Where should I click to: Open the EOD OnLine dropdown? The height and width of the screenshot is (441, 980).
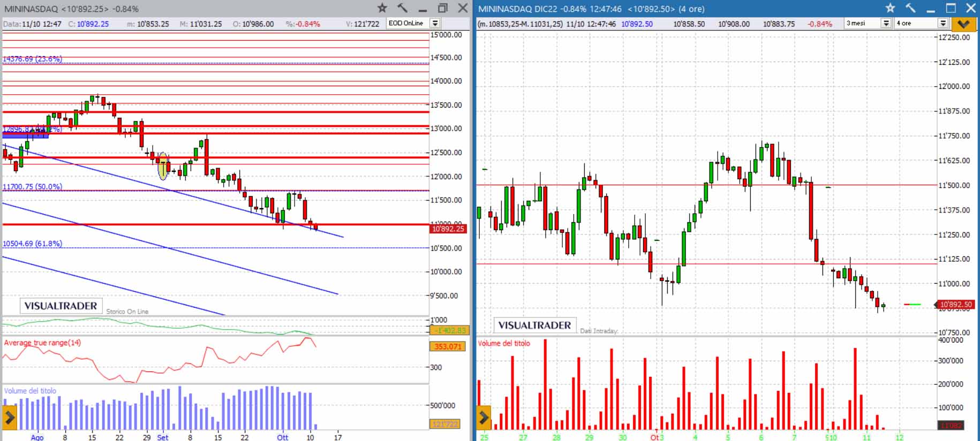point(435,24)
